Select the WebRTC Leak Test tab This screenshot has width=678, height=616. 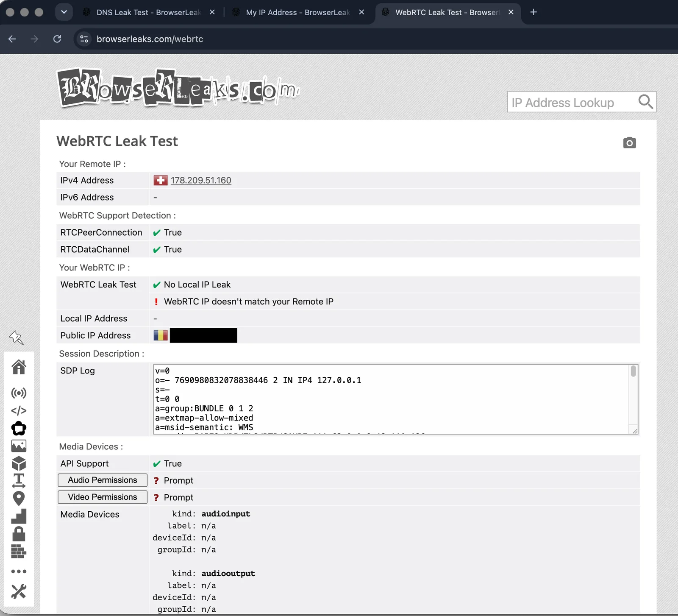pyautogui.click(x=447, y=12)
